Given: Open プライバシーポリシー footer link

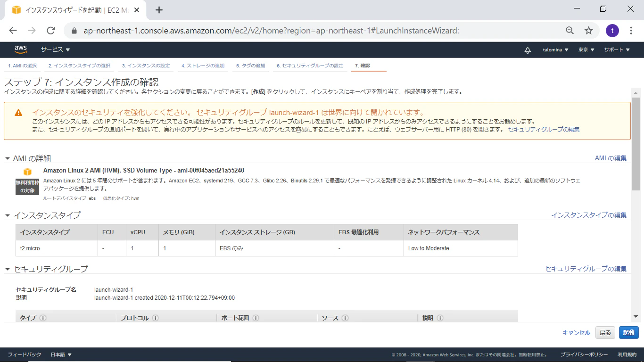Looking at the screenshot, I should pyautogui.click(x=584, y=354).
